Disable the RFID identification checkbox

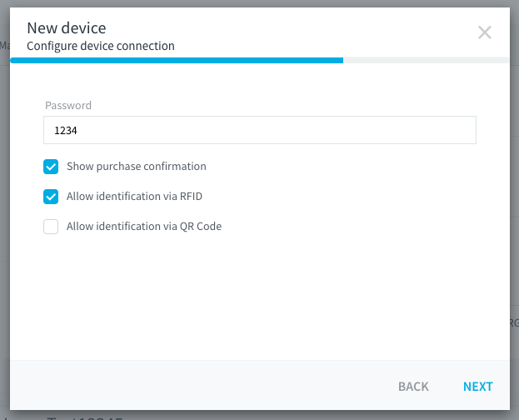(x=51, y=197)
